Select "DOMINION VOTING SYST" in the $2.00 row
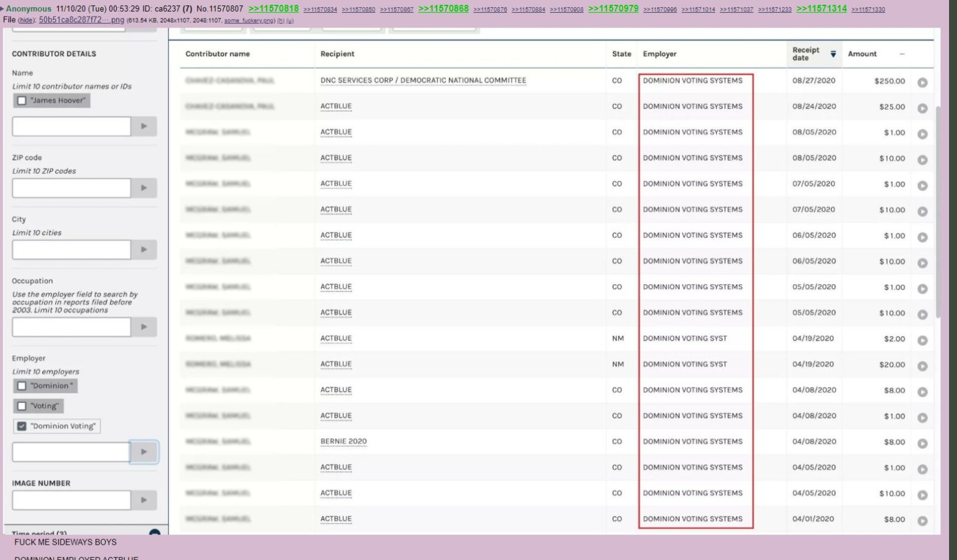Image resolution: width=957 pixels, height=560 pixels. (685, 338)
